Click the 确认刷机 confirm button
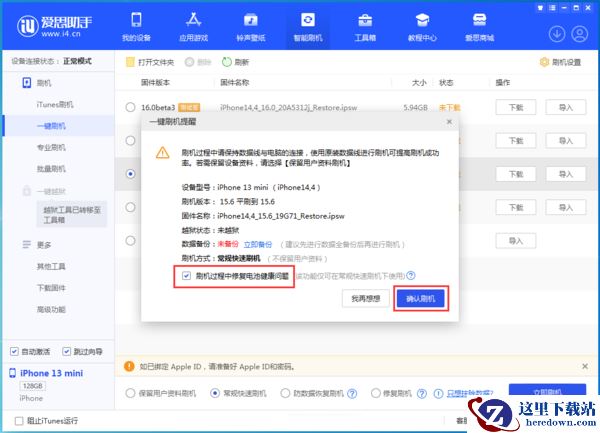The width and height of the screenshot is (600, 433). 421,298
